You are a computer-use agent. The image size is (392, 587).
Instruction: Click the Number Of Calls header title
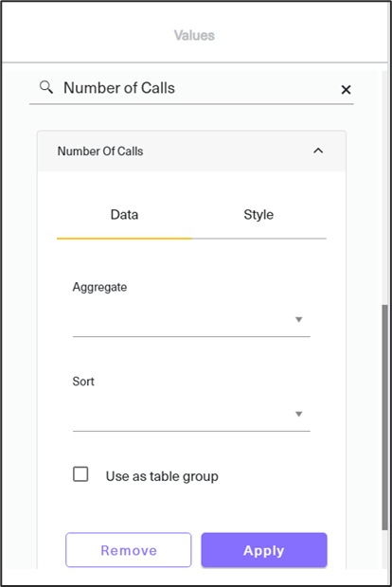pos(100,151)
